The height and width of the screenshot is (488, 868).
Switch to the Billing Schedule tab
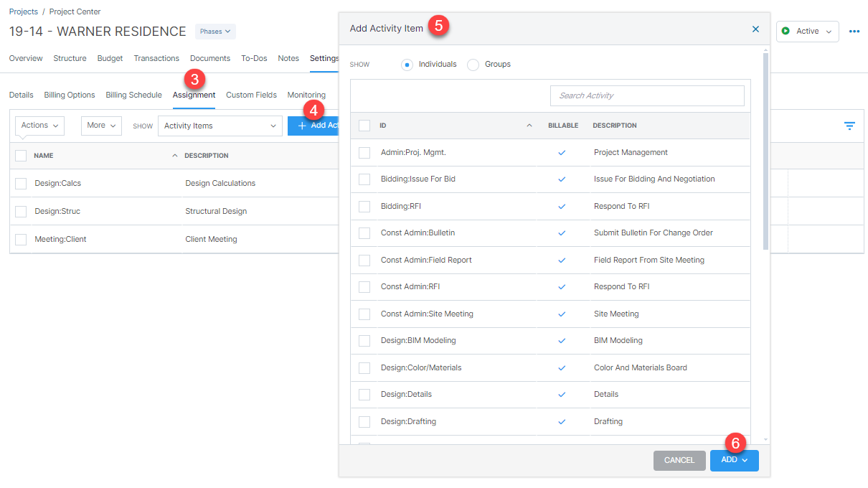coord(133,94)
